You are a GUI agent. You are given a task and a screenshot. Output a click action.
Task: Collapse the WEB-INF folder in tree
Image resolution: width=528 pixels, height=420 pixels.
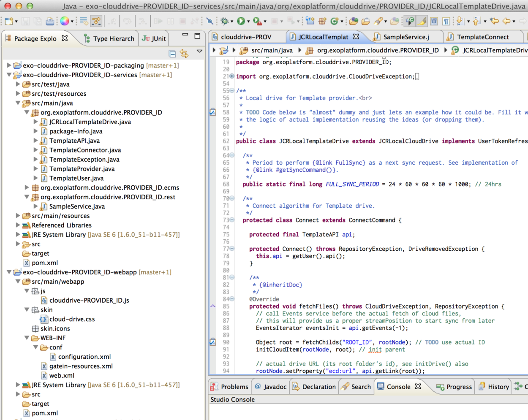[27, 338]
